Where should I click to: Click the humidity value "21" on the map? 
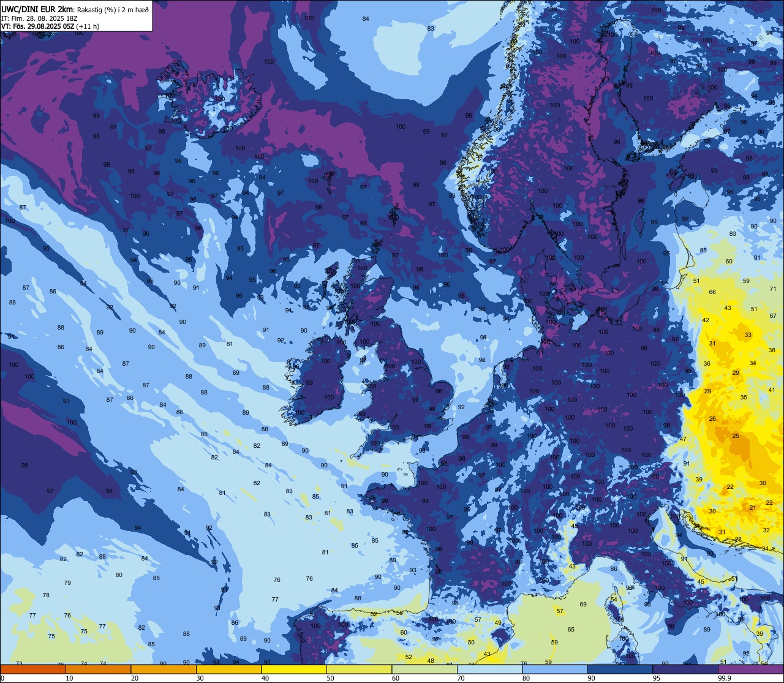pyautogui.click(x=753, y=508)
